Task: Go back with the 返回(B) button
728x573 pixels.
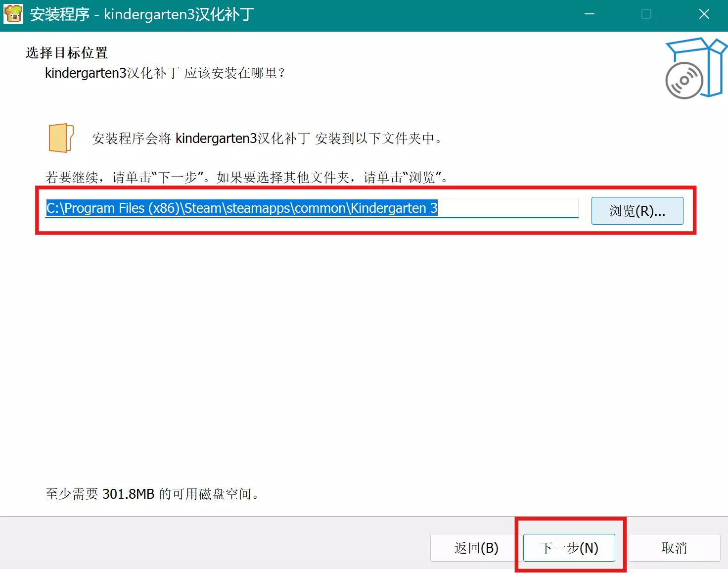Action: 476,548
